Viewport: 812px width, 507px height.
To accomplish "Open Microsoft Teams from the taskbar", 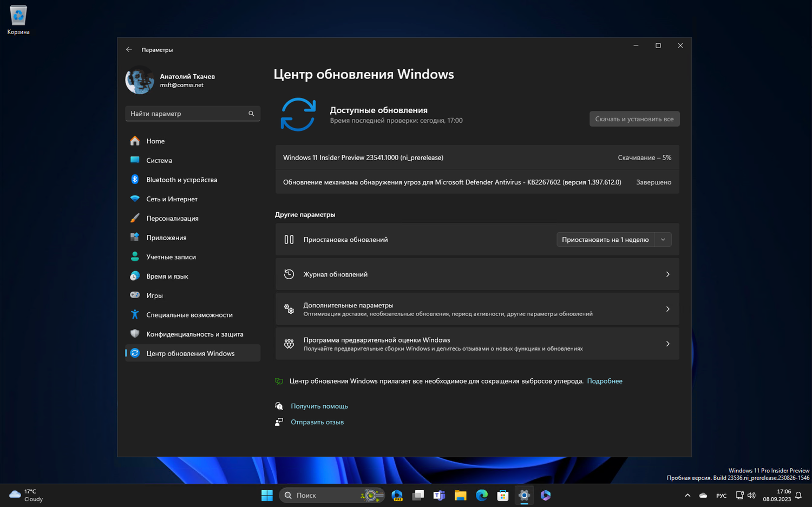I will [438, 495].
